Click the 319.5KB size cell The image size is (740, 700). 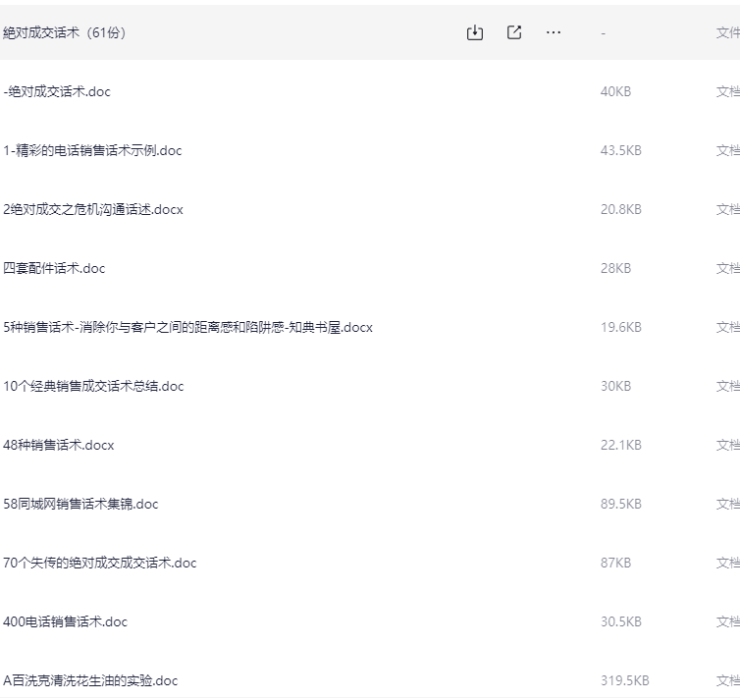624,680
